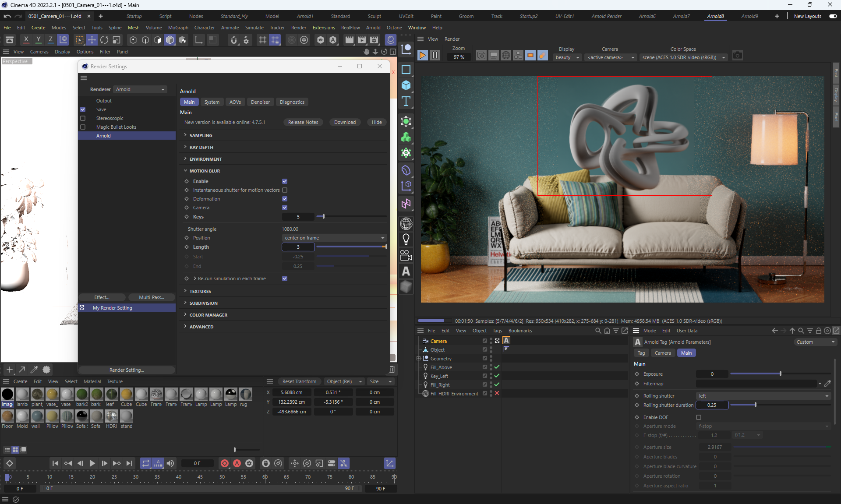
Task: Enable the Stereoscopic checkbox
Action: [83, 118]
